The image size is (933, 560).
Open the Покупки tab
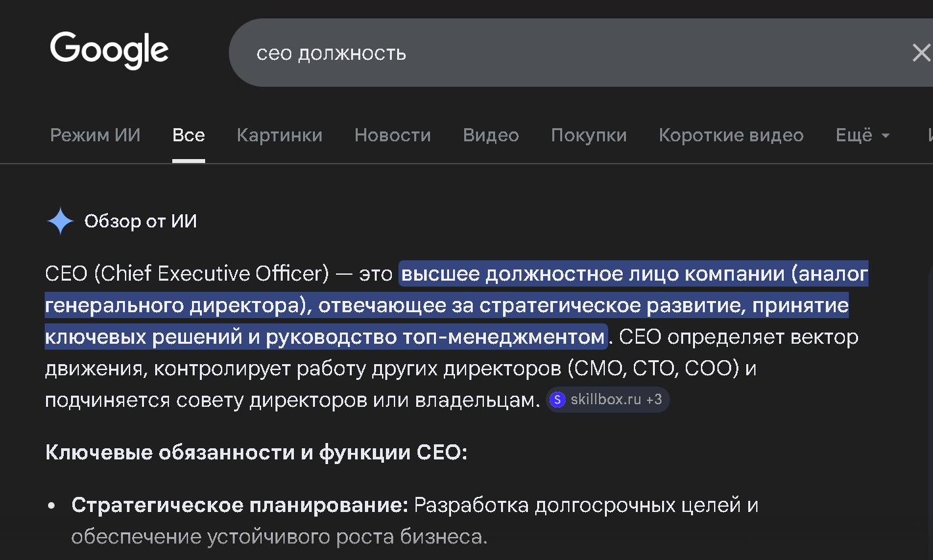588,135
